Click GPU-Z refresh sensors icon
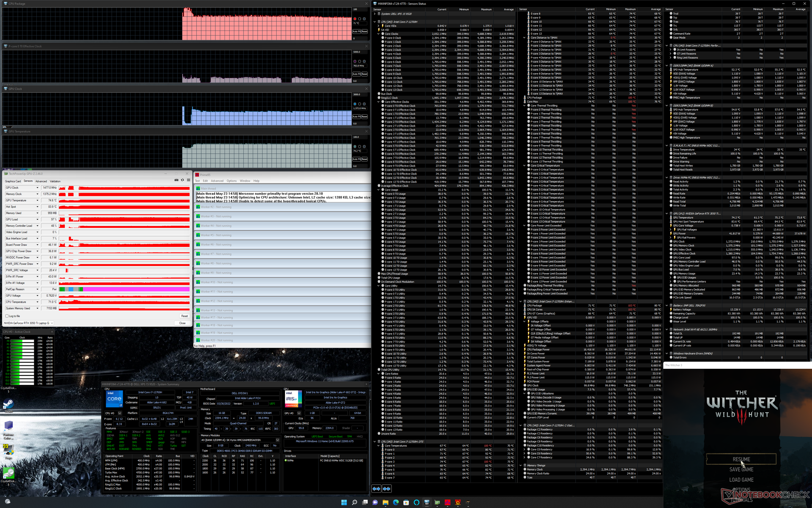The width and height of the screenshot is (812, 508). click(182, 180)
